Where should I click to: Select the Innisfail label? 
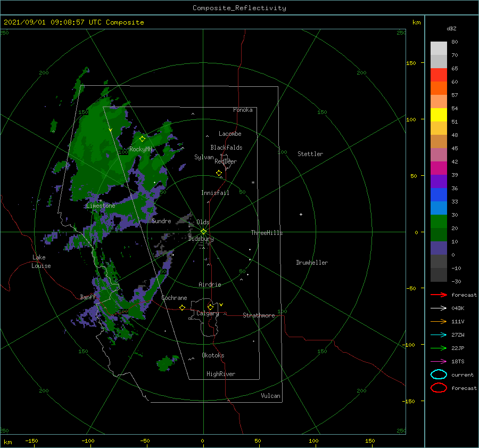pyautogui.click(x=215, y=193)
